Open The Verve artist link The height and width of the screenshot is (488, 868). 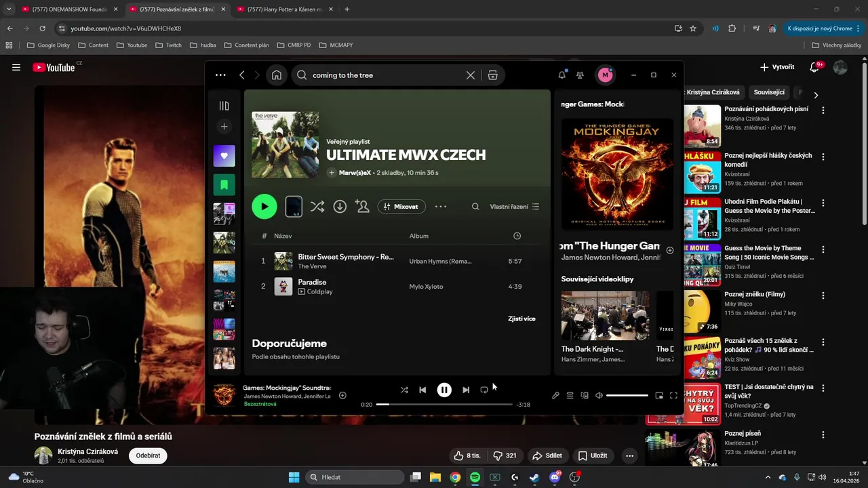click(x=312, y=266)
